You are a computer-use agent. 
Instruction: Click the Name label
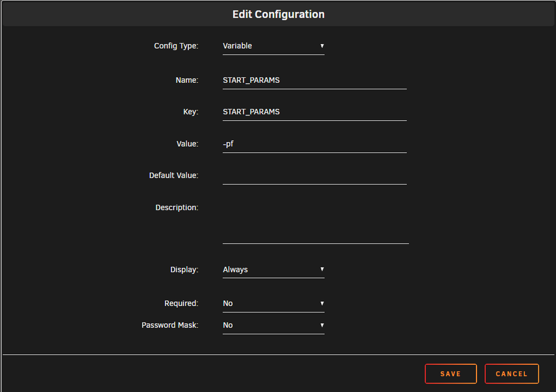tap(187, 80)
